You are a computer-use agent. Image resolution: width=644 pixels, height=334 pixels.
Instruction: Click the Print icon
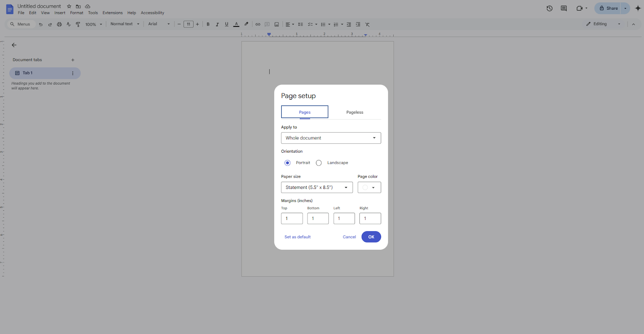click(59, 24)
